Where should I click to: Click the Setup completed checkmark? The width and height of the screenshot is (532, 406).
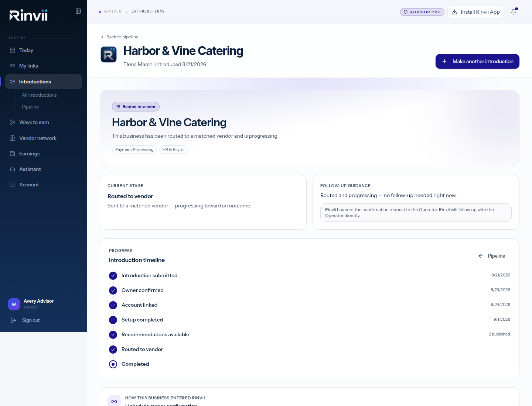pos(113,320)
